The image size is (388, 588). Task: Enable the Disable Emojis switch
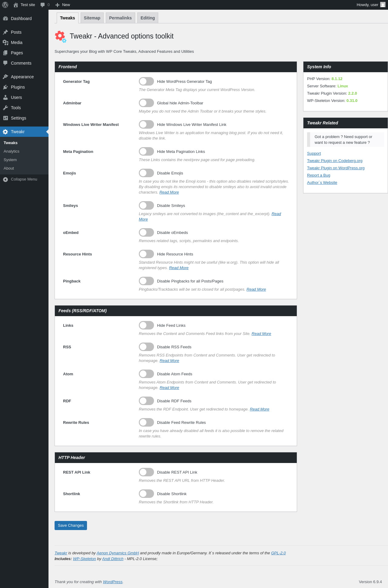146,173
